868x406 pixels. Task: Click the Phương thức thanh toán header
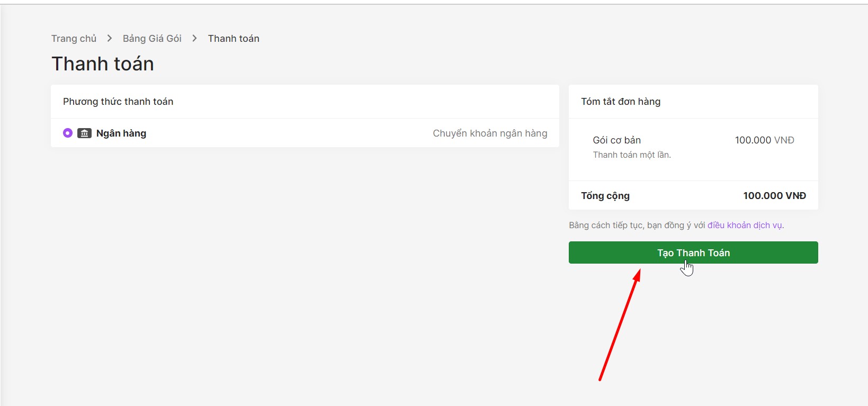[118, 102]
